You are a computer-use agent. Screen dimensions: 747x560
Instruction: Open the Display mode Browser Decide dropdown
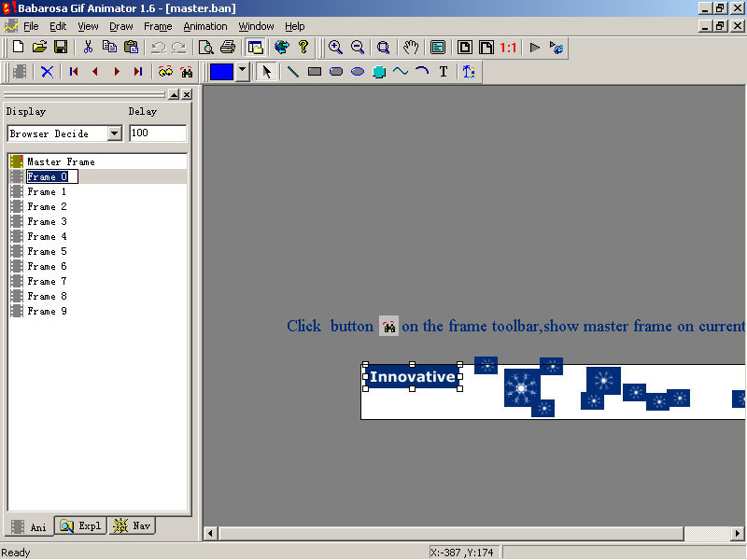(x=114, y=133)
